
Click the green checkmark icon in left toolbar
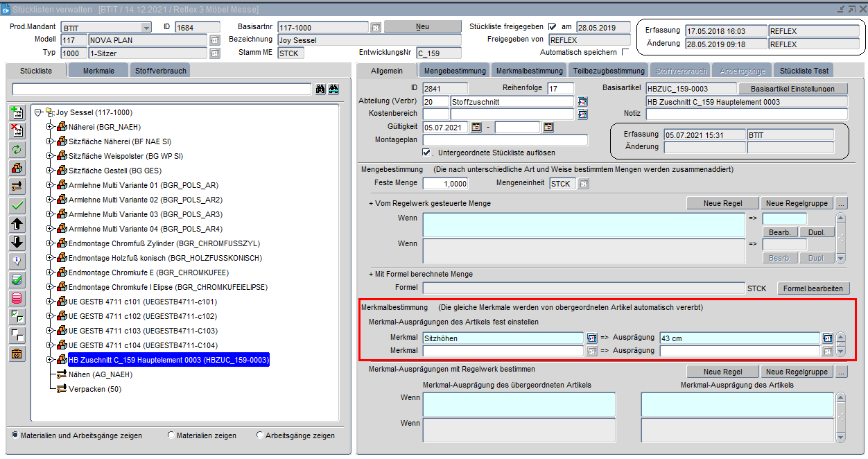pos(17,205)
